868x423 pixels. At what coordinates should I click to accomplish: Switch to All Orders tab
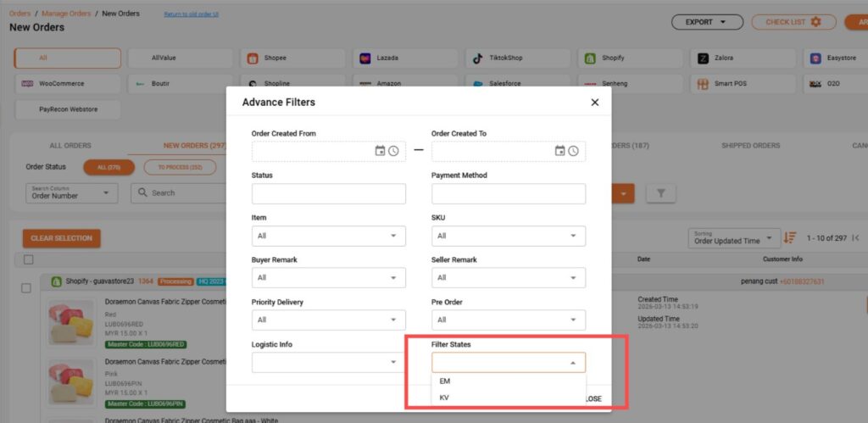pyautogui.click(x=70, y=146)
